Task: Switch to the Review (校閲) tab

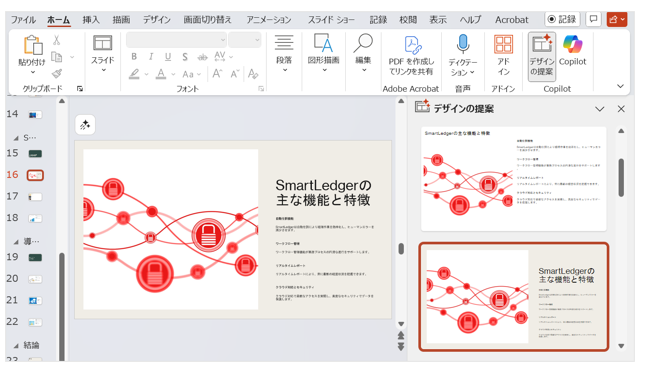Action: (x=408, y=20)
